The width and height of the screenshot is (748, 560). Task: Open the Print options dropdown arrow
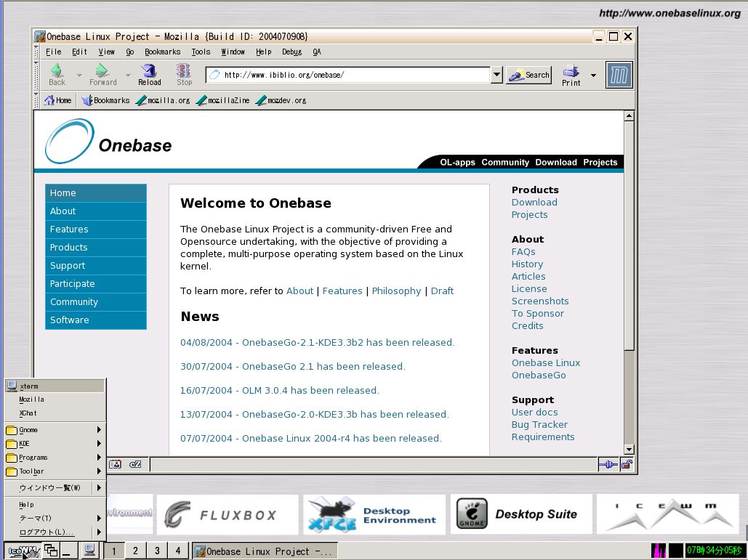[x=593, y=76]
